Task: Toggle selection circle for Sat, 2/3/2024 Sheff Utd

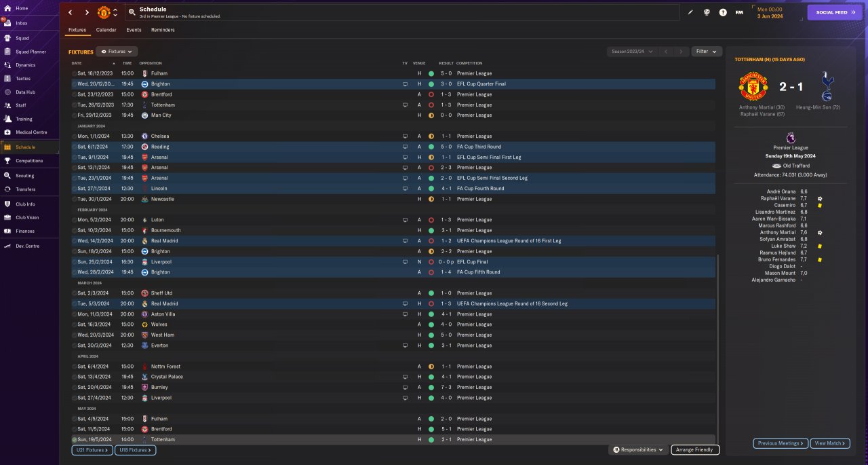Action: [x=75, y=293]
